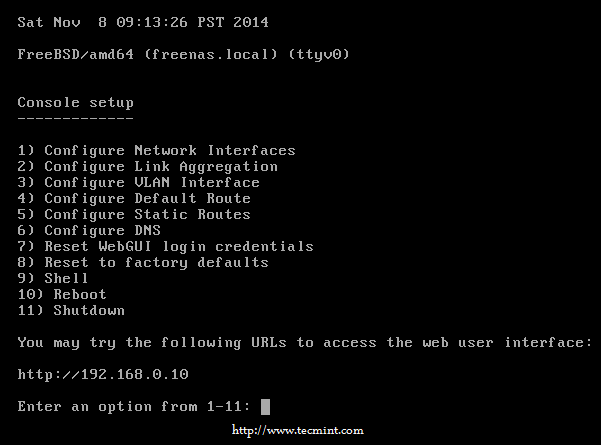The image size is (601, 445).
Task: Select Configure Default Route entry
Action: (135, 198)
